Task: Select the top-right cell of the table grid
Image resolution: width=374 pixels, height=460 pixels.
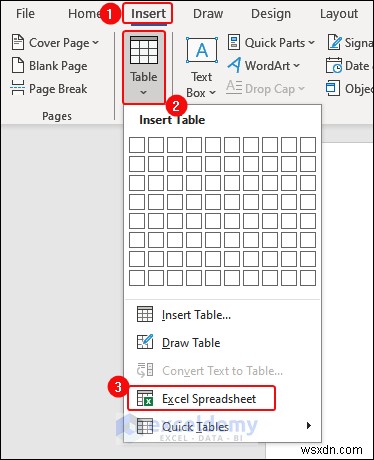Action: [308, 145]
